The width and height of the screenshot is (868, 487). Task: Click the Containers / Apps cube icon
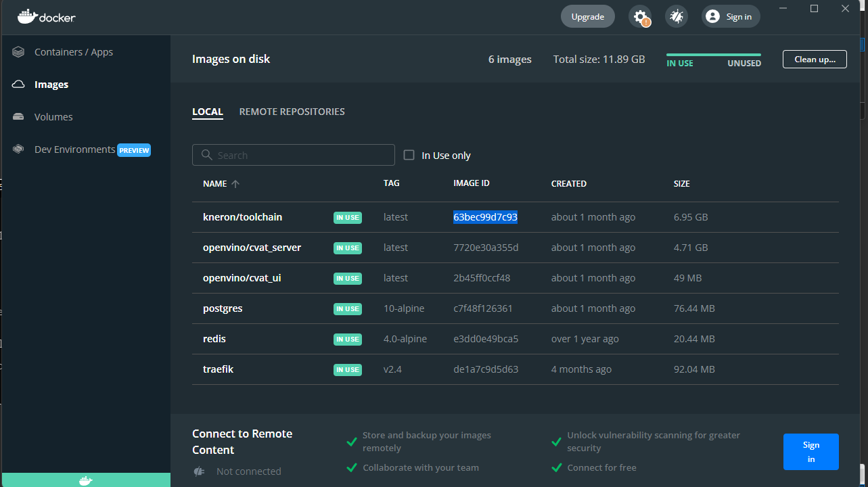(x=19, y=52)
